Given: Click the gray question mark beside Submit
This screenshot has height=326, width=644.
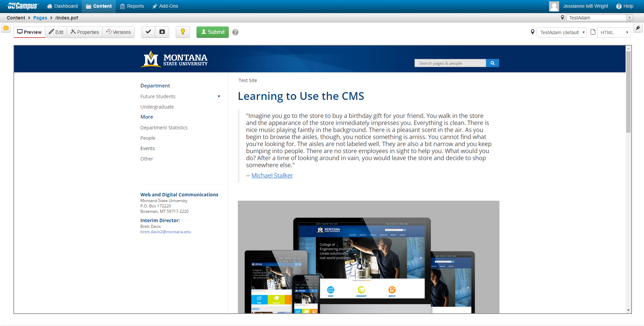Looking at the screenshot, I should (235, 32).
